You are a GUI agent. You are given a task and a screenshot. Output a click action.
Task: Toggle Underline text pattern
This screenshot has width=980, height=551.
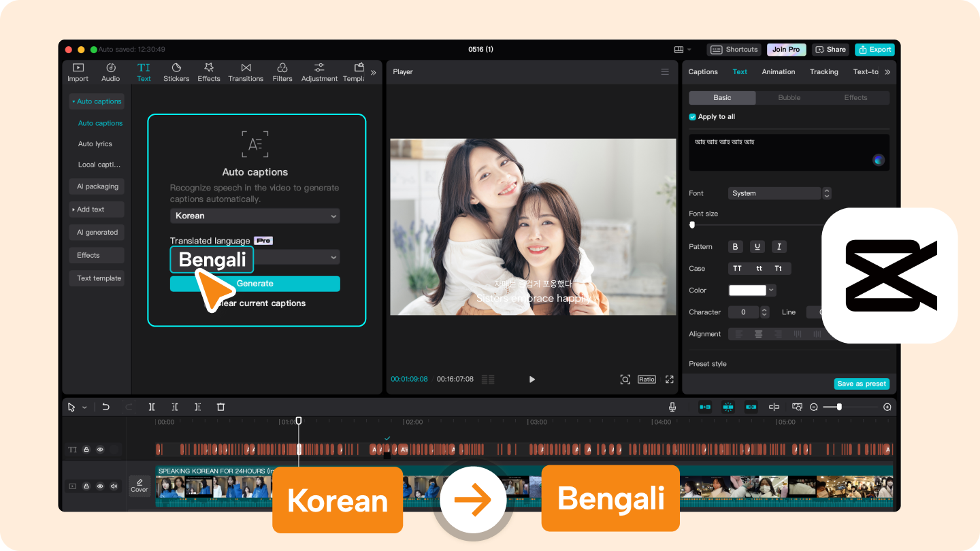(757, 247)
